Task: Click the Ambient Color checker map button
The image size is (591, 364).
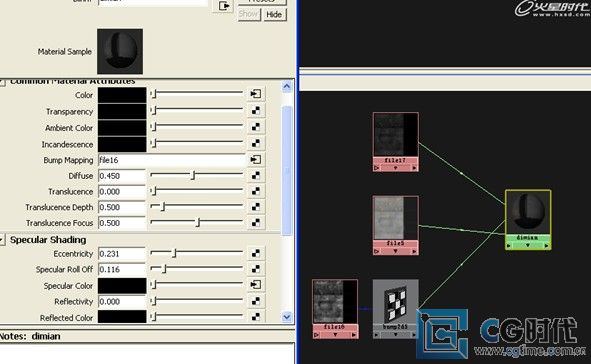Action: click(x=256, y=127)
